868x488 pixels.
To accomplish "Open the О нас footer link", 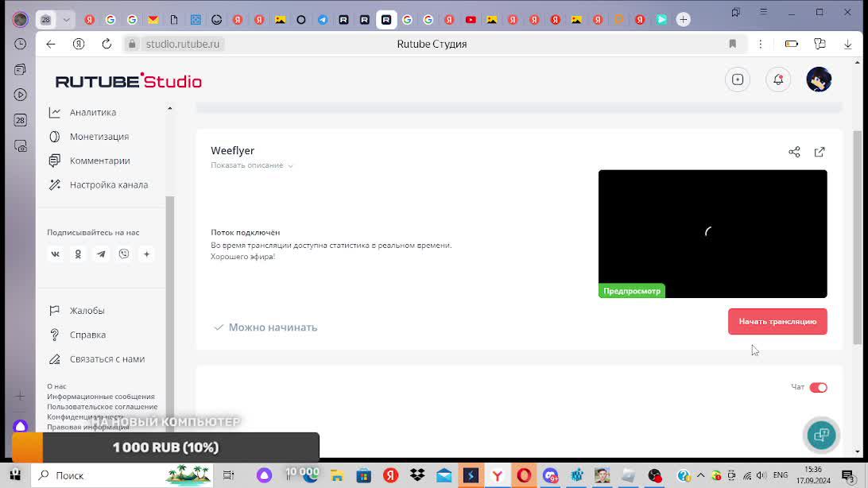I will [56, 386].
